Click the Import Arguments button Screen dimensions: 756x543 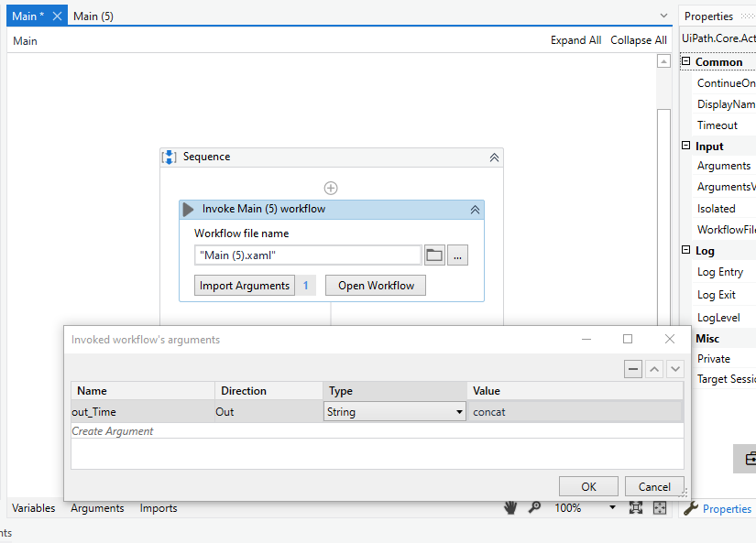click(245, 285)
